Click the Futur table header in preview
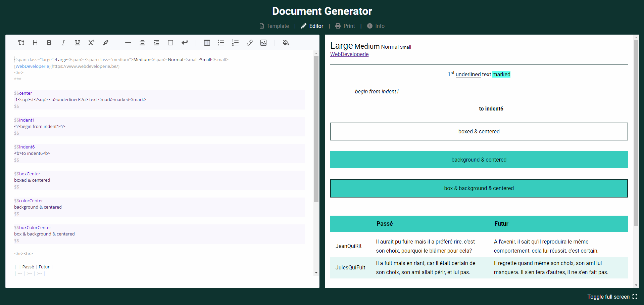The width and height of the screenshot is (644, 305). click(501, 224)
